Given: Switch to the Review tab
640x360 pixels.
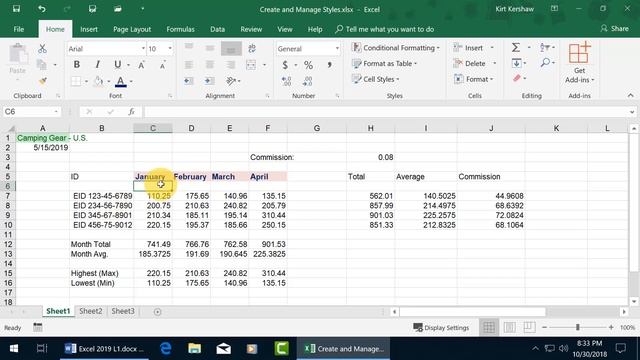Looking at the screenshot, I should (x=251, y=29).
